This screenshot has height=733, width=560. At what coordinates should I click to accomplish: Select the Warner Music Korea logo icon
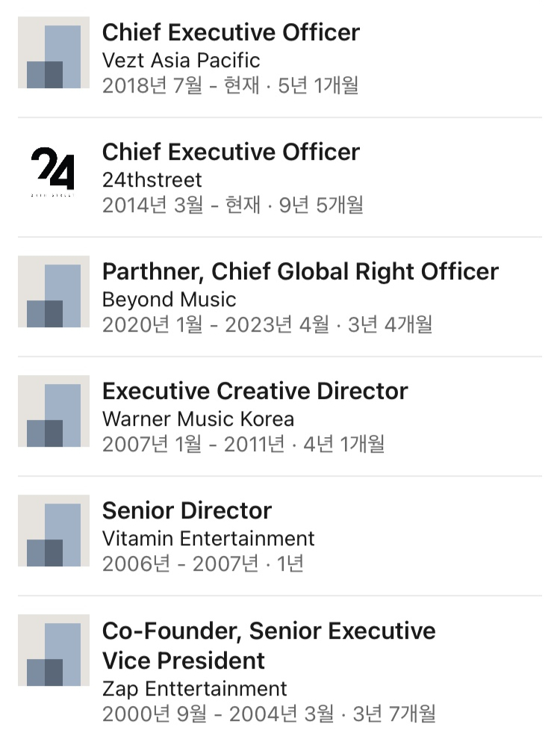[x=54, y=411]
